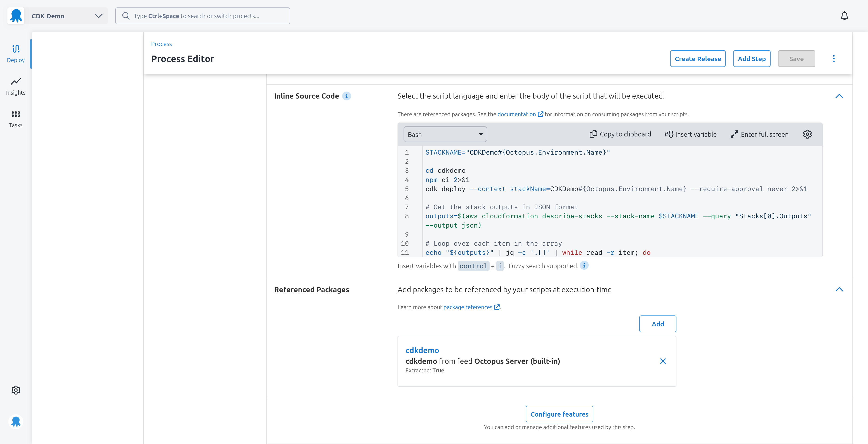Select the Bash language dropdown

tap(445, 134)
